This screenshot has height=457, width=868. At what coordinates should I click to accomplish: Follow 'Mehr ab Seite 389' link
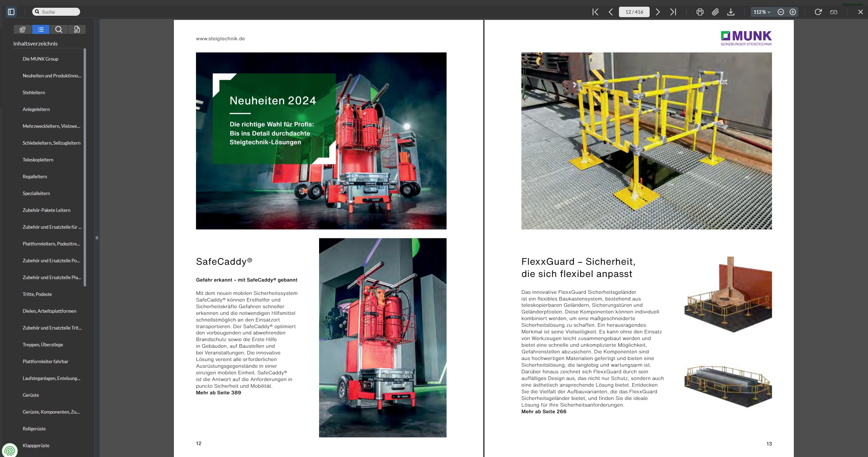(x=218, y=393)
